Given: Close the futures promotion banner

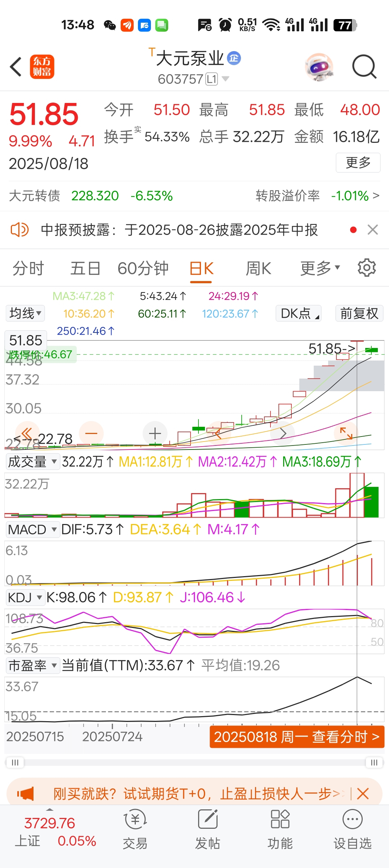Looking at the screenshot, I should [x=363, y=794].
